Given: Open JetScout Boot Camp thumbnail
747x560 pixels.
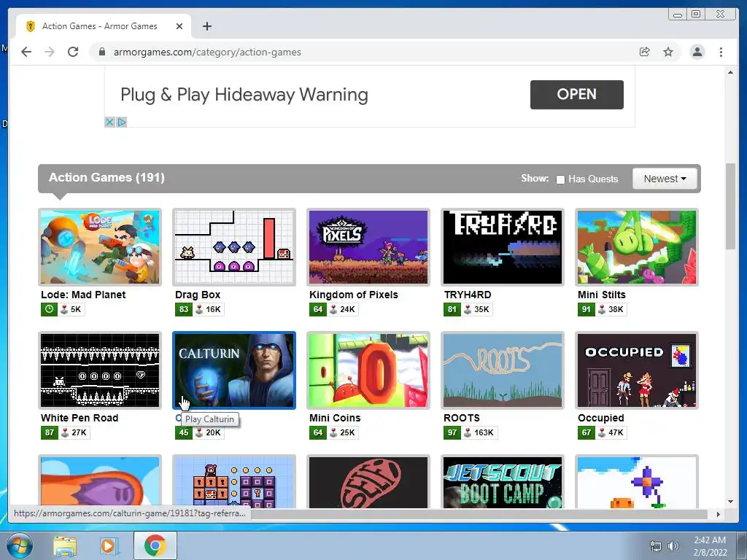Looking at the screenshot, I should coord(503,482).
